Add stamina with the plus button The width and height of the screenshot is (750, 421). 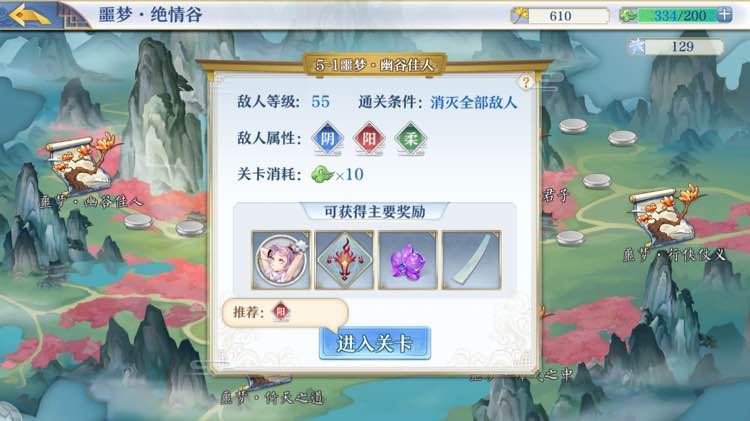(x=725, y=15)
